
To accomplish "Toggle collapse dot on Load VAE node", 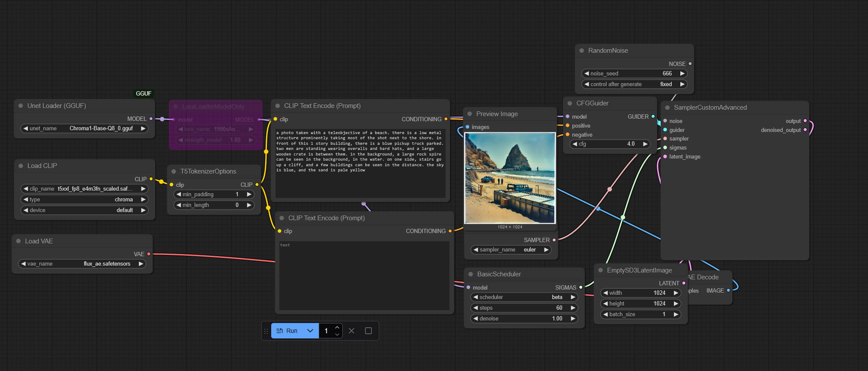I will coord(18,241).
